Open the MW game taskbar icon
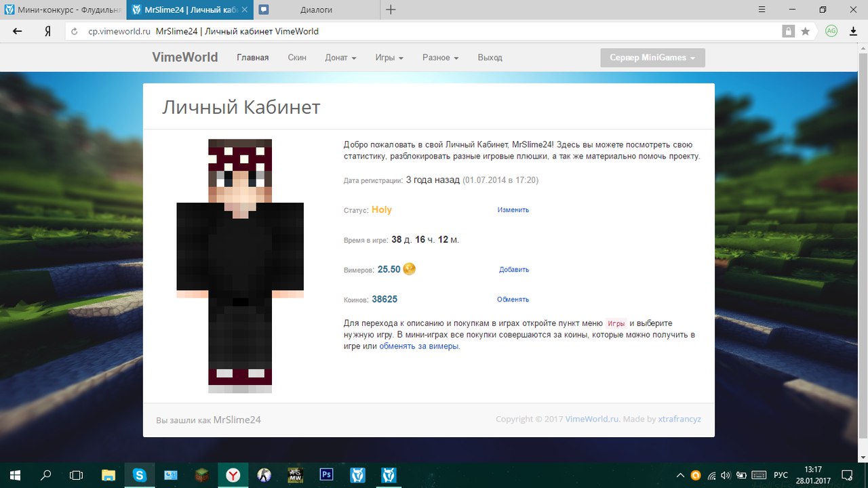Screen dimensions: 868x488 tap(295, 475)
